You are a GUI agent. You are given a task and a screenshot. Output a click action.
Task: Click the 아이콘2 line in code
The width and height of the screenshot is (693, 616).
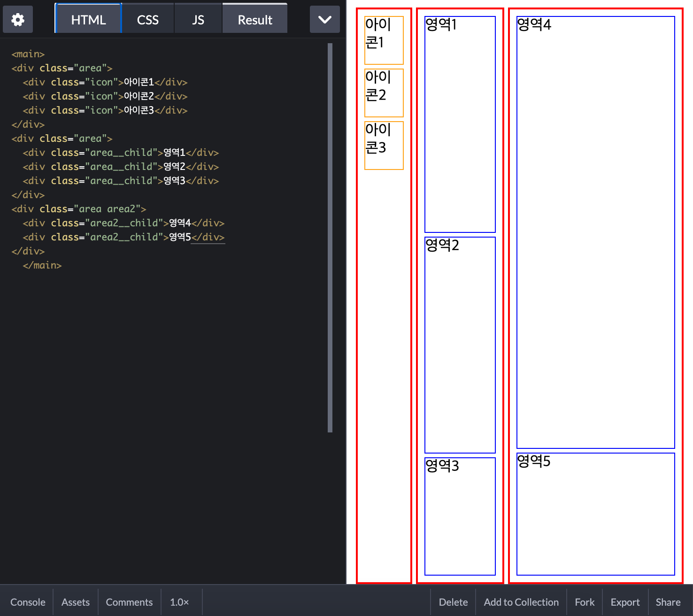click(105, 96)
